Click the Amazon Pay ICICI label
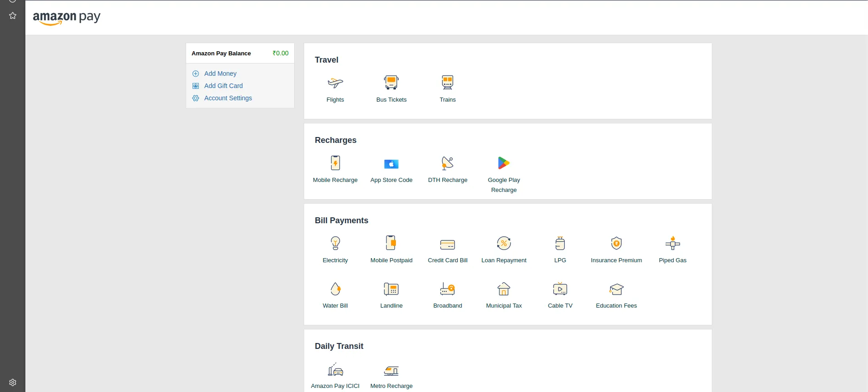Screen dimensions: 868x392 (x=335, y=386)
